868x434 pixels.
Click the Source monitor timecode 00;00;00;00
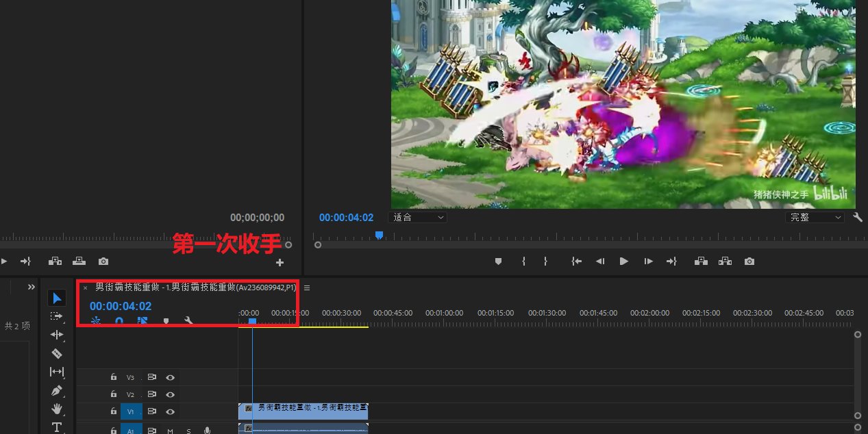[x=257, y=218]
